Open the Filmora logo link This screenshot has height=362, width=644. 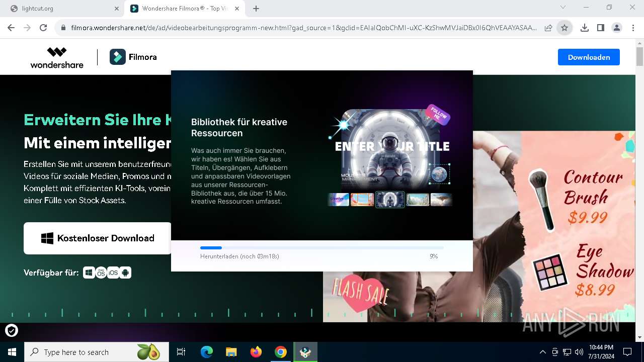pyautogui.click(x=133, y=57)
